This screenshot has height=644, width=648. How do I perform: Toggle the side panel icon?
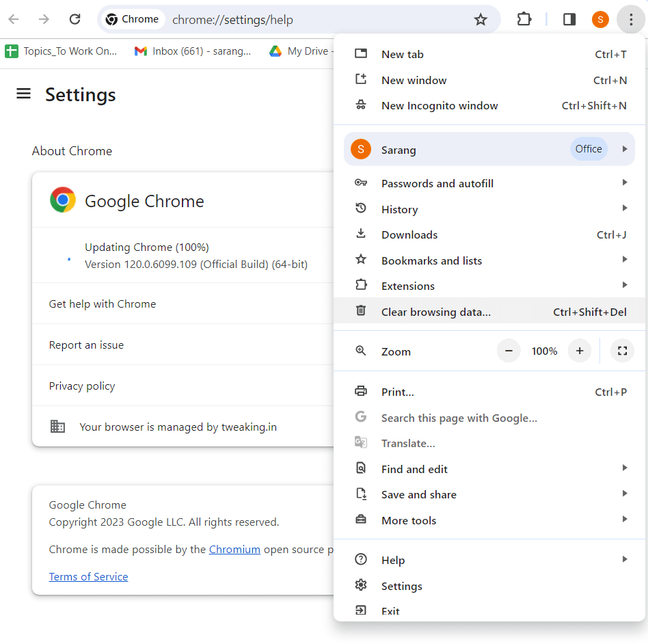click(569, 19)
